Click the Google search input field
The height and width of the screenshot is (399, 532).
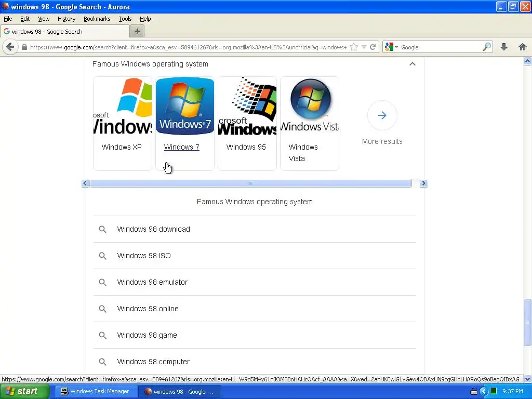[441, 47]
